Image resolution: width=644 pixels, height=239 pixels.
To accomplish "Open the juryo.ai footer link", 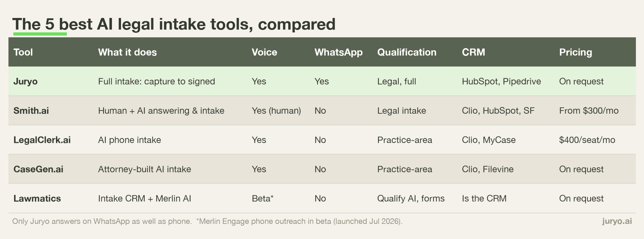I will (617, 221).
